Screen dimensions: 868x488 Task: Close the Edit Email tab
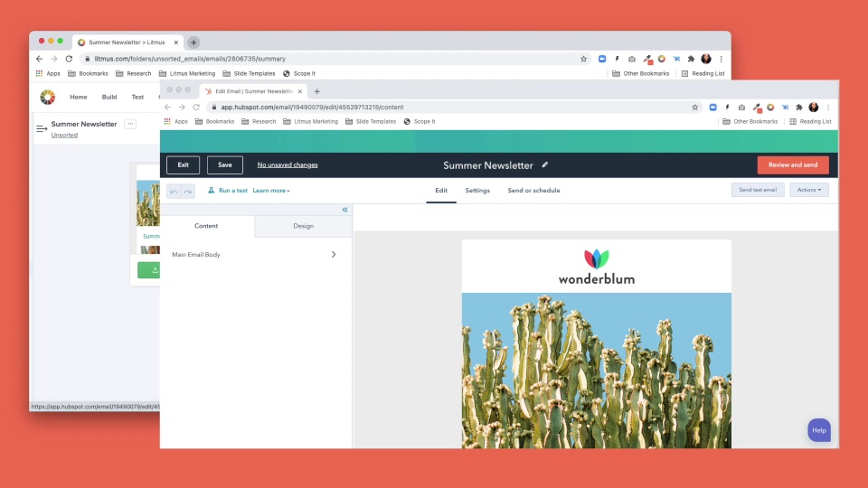[x=300, y=91]
